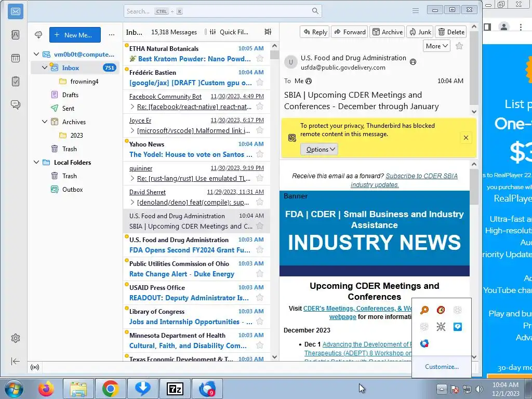The image size is (532, 399).
Task: Open the Outbox folder
Action: (x=72, y=189)
